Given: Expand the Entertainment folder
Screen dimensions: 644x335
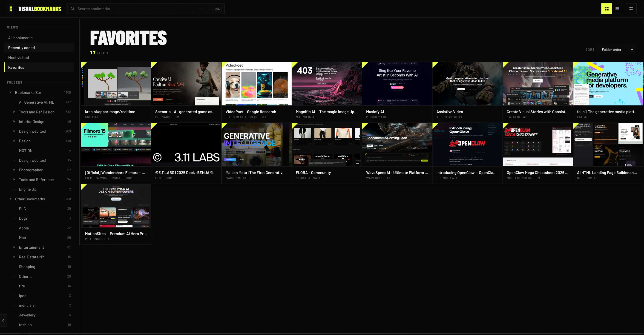Looking at the screenshot, I should 14,247.
